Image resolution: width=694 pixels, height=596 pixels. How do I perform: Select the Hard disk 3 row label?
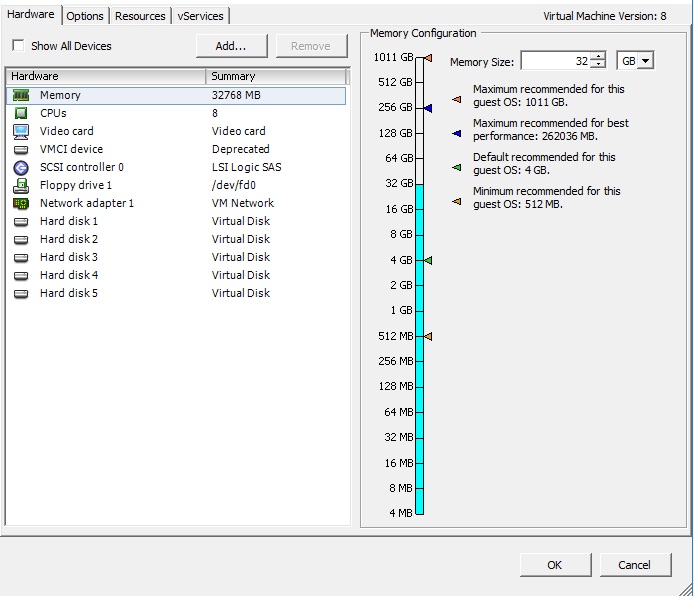(69, 257)
